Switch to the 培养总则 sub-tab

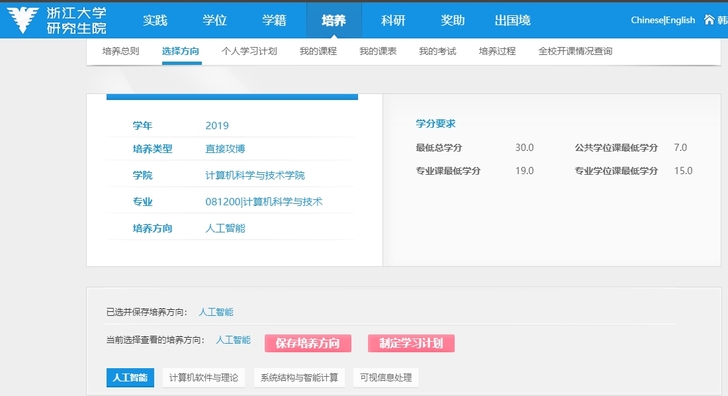tap(121, 51)
